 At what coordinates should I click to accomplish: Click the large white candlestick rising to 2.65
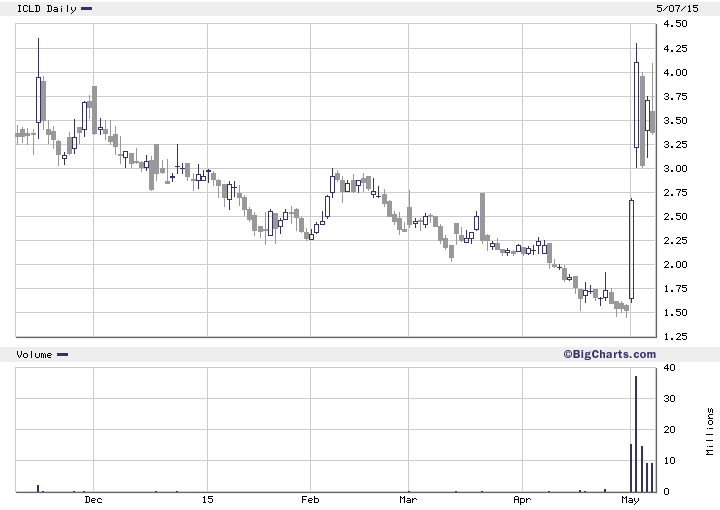tap(631, 249)
